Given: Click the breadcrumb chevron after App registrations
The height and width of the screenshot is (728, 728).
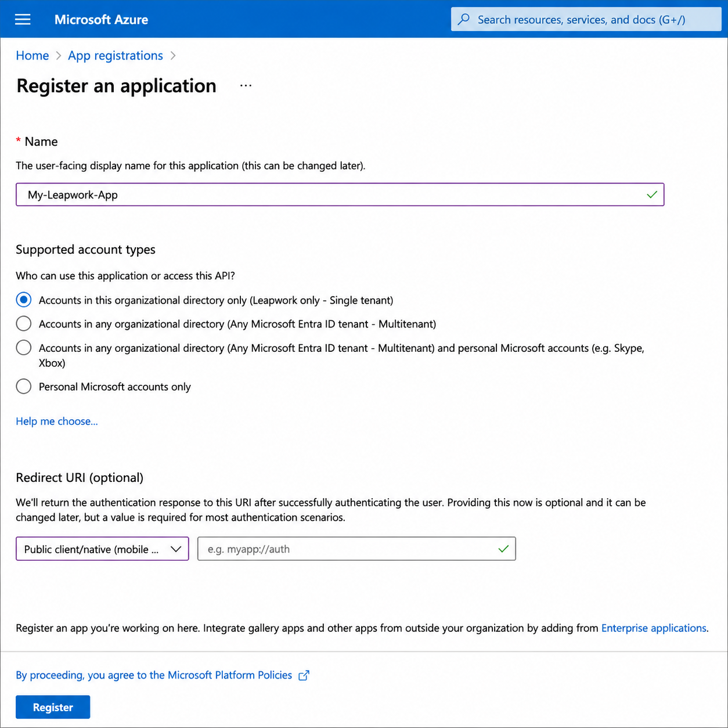Looking at the screenshot, I should (173, 56).
